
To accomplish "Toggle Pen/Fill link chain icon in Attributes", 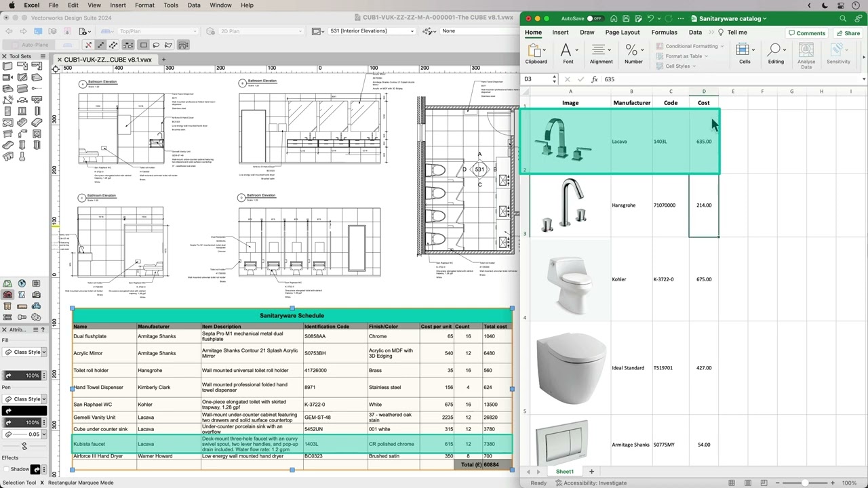I will coord(24,445).
